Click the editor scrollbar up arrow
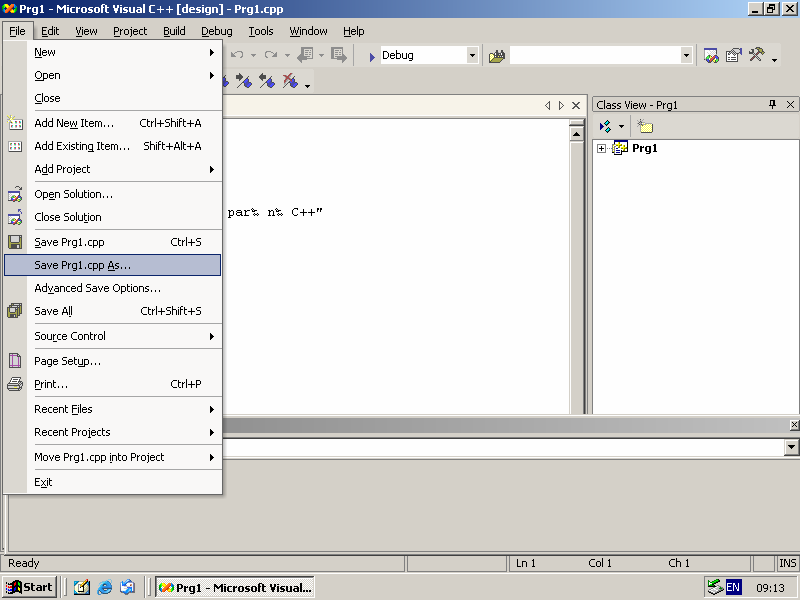This screenshot has width=800, height=600. (x=577, y=134)
